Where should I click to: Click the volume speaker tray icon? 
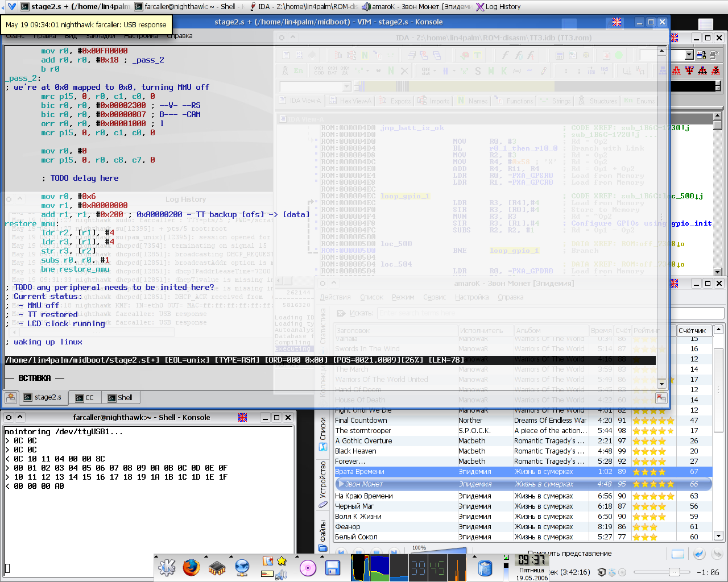click(280, 575)
